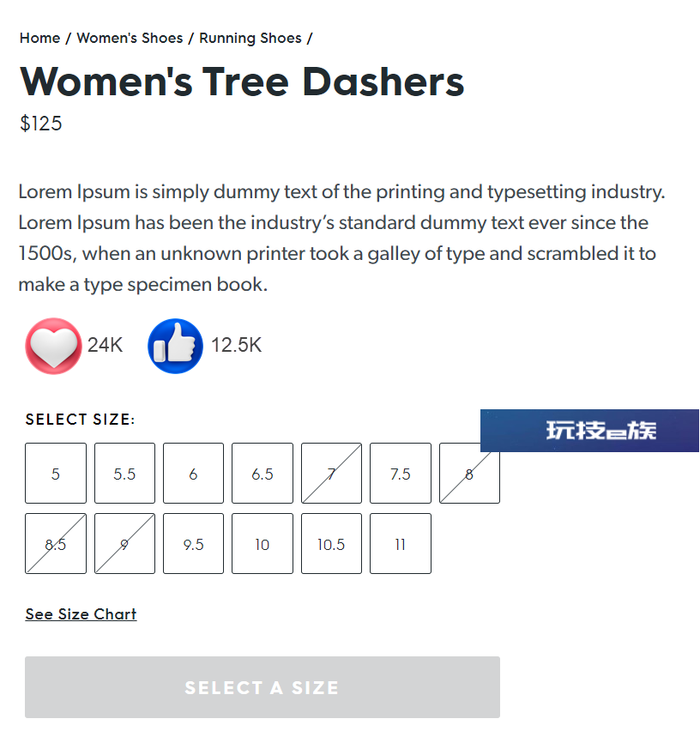Click the red heart reaction icon
700x731 pixels.
pyautogui.click(x=53, y=346)
